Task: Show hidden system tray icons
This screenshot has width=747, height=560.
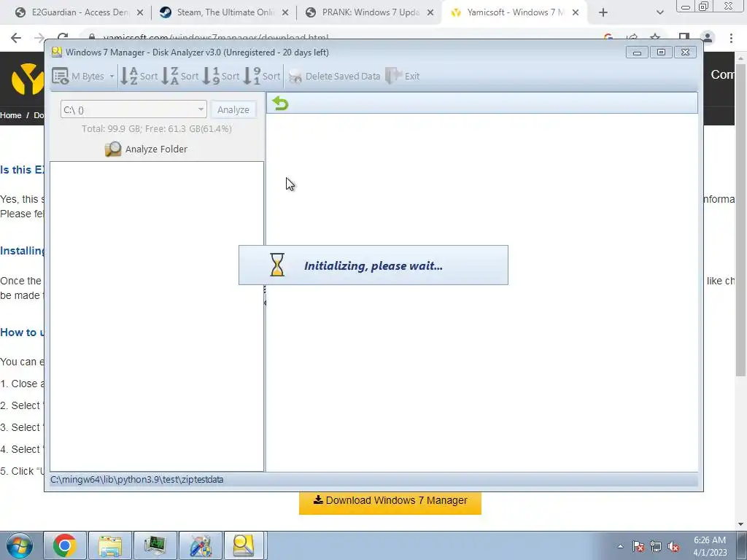Action: 620,546
